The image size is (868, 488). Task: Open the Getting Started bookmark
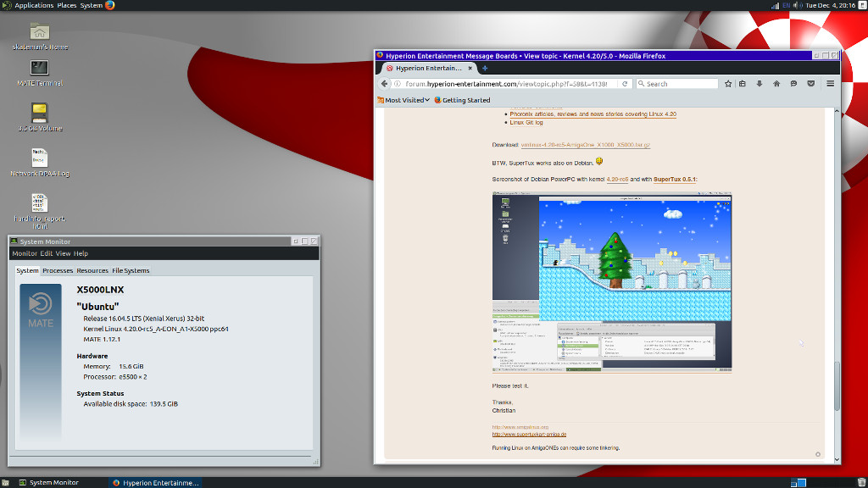point(462,100)
